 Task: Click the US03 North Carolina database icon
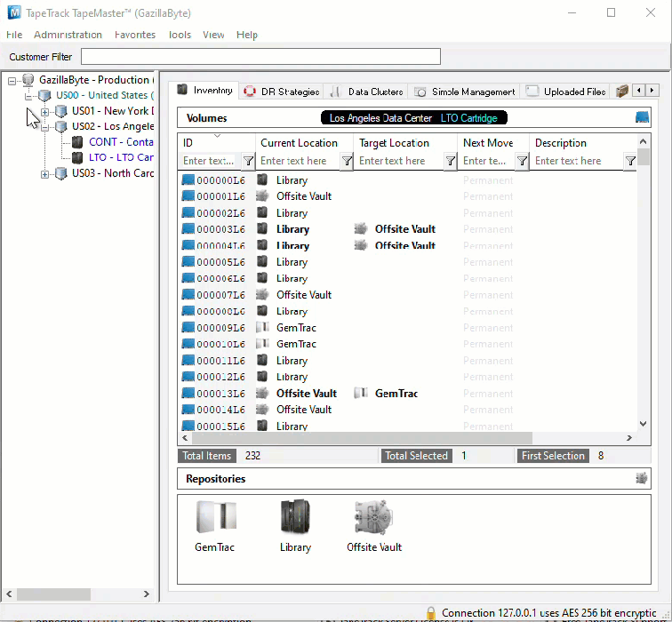[x=61, y=173]
